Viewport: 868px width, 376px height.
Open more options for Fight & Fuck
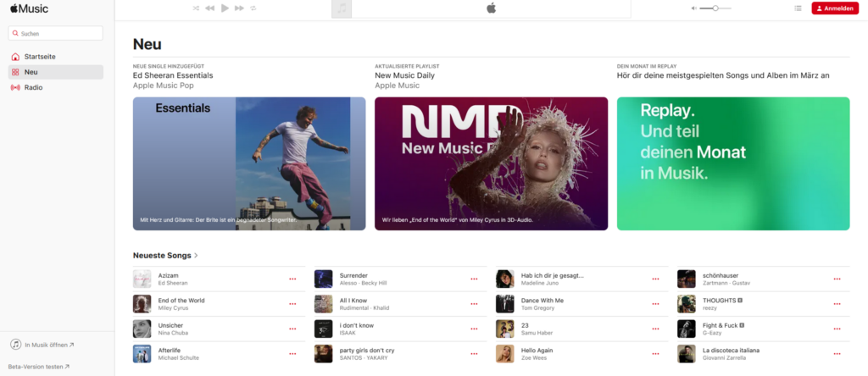click(x=837, y=329)
